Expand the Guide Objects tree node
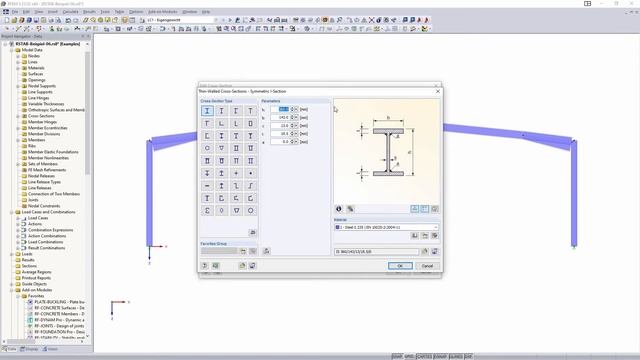The height and width of the screenshot is (360, 640). 12,284
